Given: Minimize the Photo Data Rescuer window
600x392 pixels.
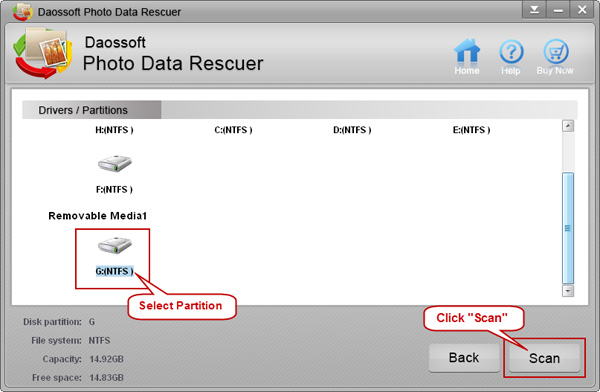Looking at the screenshot, I should point(558,10).
